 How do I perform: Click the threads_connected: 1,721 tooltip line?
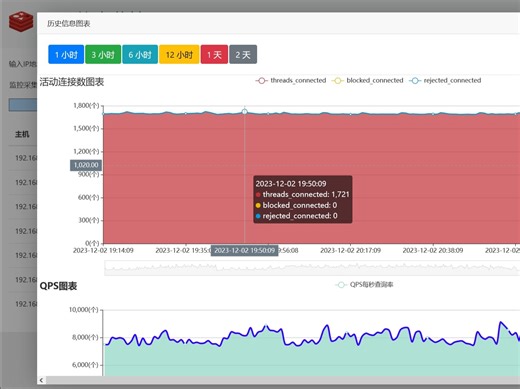point(303,194)
